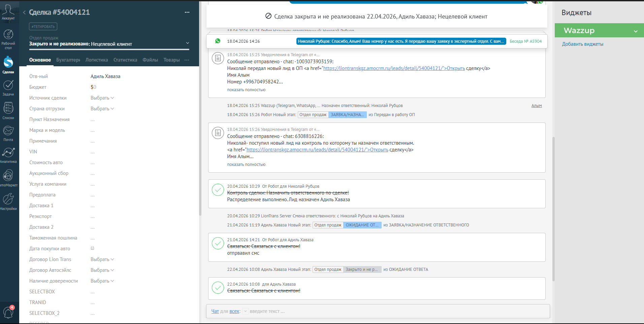Expand показать полностью under the 15:26 notification
This screenshot has height=324, width=644.
click(x=246, y=165)
